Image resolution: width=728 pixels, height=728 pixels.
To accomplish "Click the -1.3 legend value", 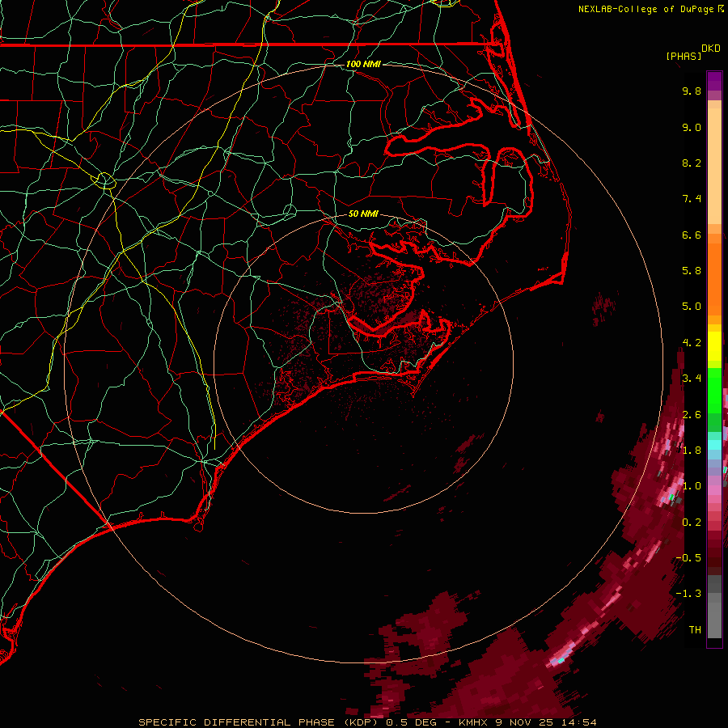I will (688, 594).
